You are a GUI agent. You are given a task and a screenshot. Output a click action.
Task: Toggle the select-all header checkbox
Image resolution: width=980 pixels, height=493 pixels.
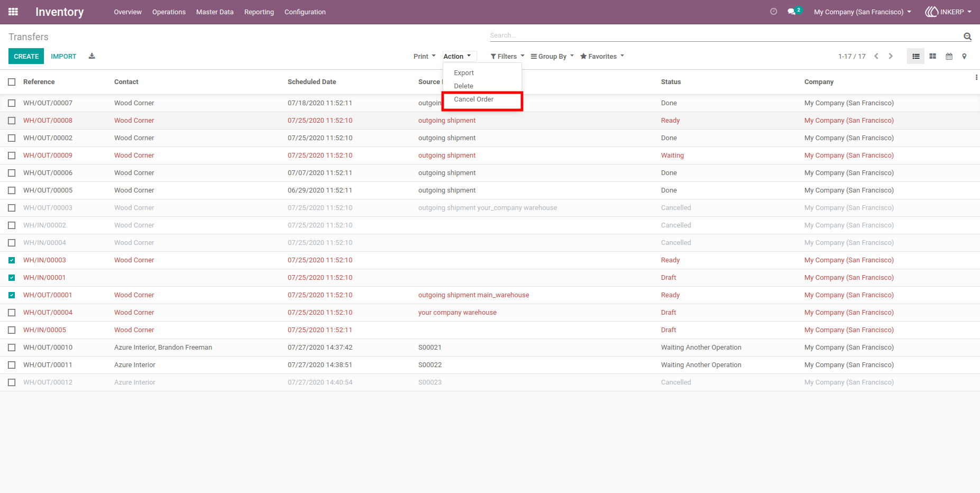[12, 82]
